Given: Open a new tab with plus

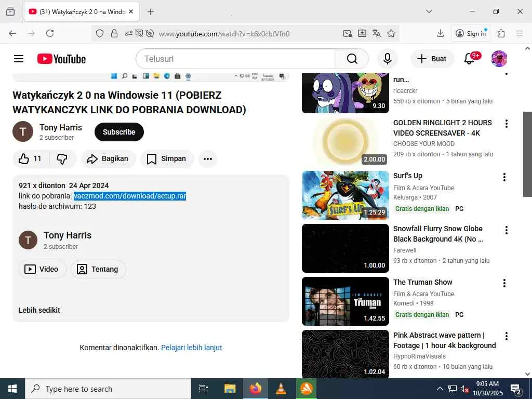Looking at the screenshot, I should (151, 12).
